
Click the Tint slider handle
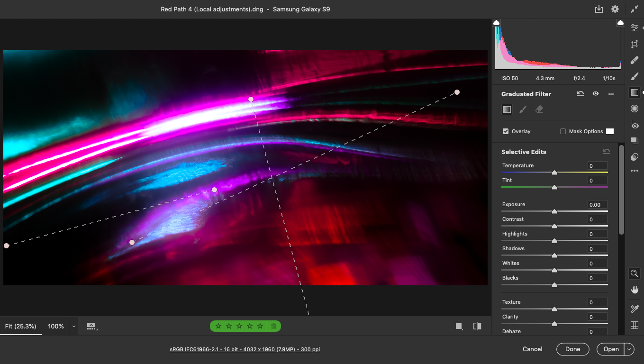554,187
